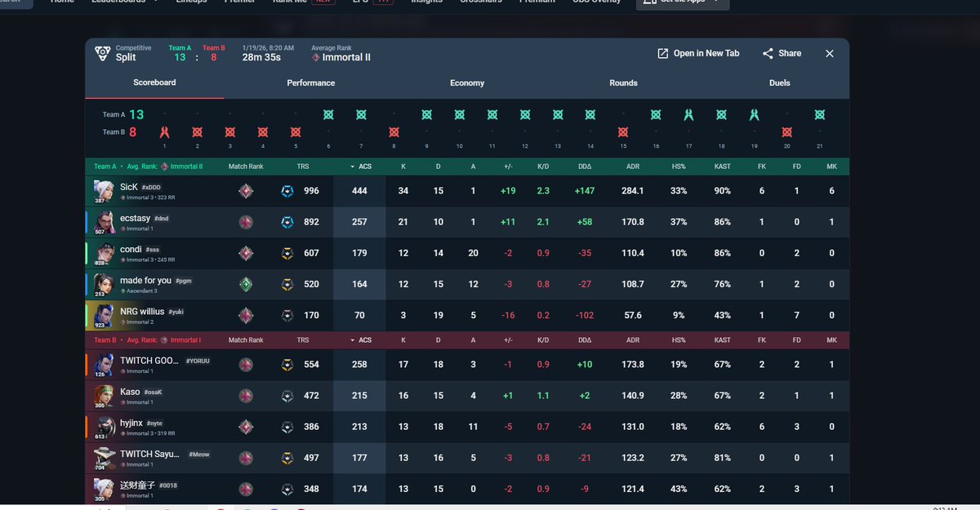Viewport: 980px width, 510px height.
Task: Open SicK's agent portrait
Action: [104, 191]
